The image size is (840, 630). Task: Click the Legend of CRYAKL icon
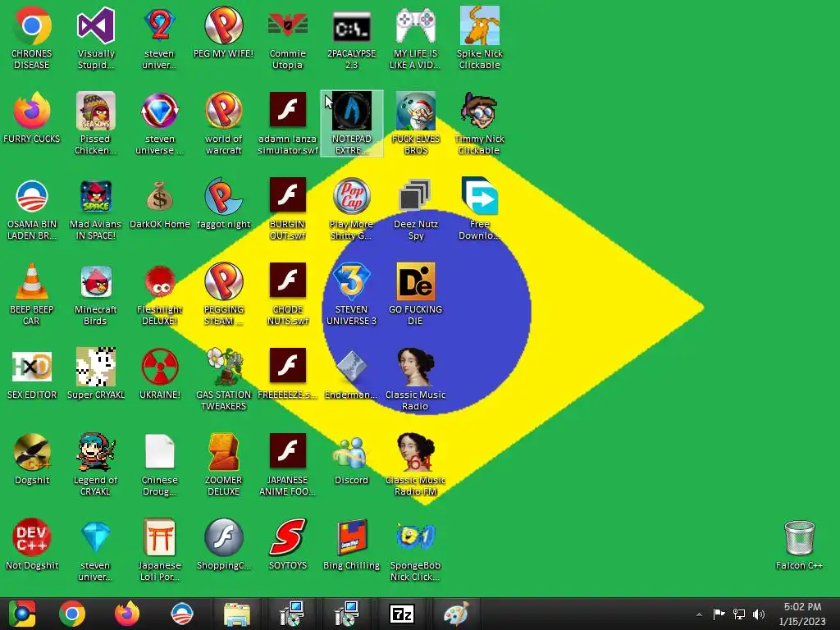pos(96,464)
